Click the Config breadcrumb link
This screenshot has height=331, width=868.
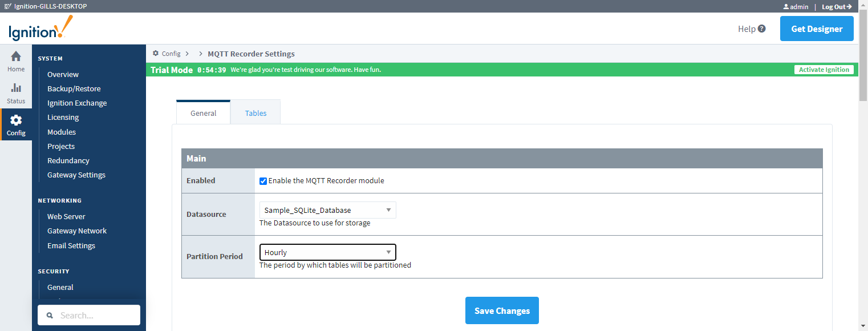171,54
